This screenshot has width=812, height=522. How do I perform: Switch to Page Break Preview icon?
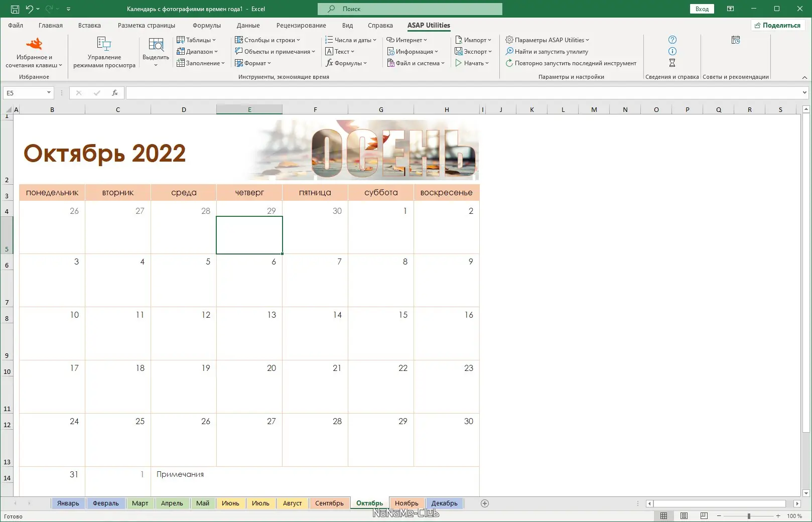(x=704, y=516)
